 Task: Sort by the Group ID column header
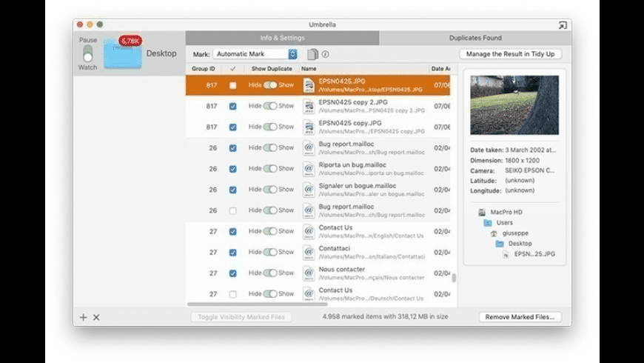(204, 69)
